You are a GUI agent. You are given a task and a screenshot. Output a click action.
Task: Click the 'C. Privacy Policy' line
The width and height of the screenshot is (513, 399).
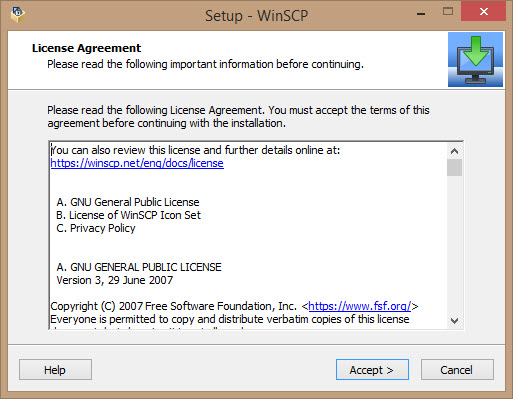pyautogui.click(x=96, y=228)
